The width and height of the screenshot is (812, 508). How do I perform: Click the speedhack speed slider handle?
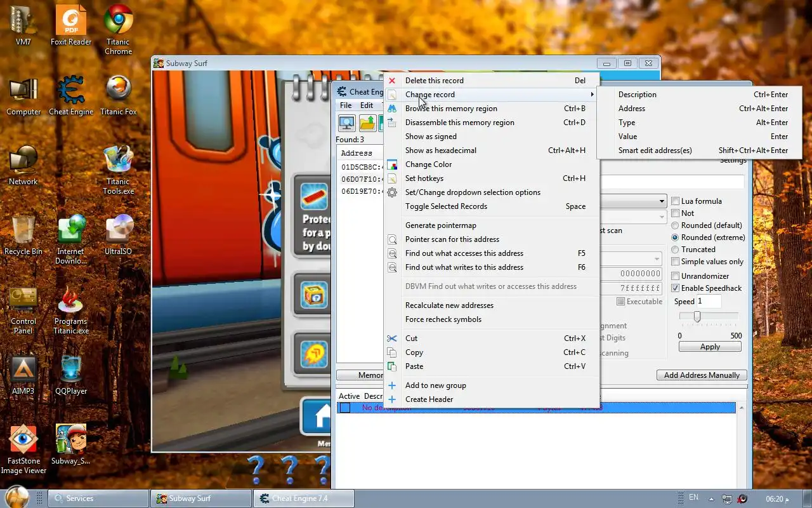(x=697, y=316)
